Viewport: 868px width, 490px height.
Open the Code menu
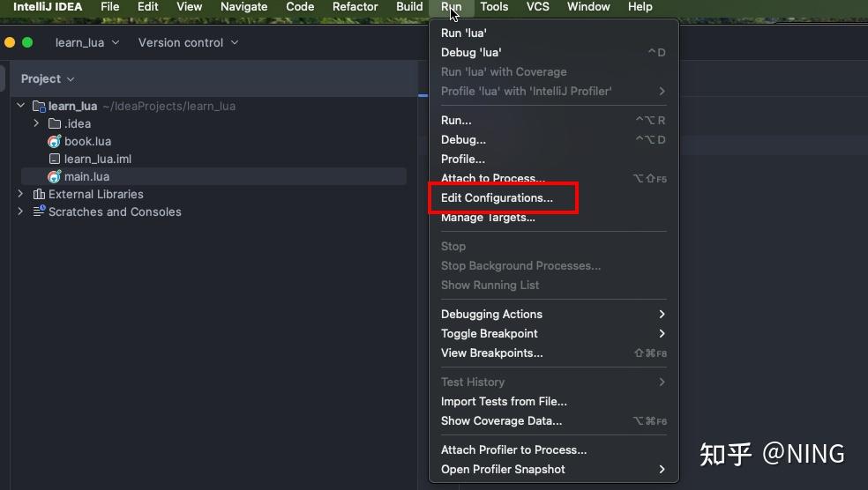[x=300, y=7]
